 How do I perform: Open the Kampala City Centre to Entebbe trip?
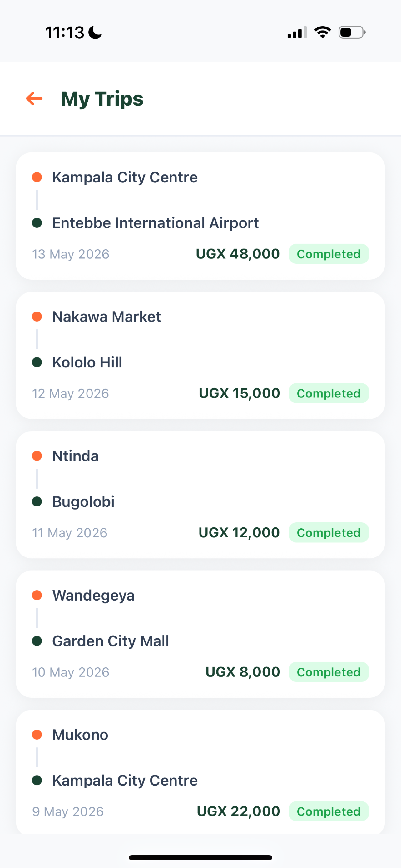pos(200,216)
